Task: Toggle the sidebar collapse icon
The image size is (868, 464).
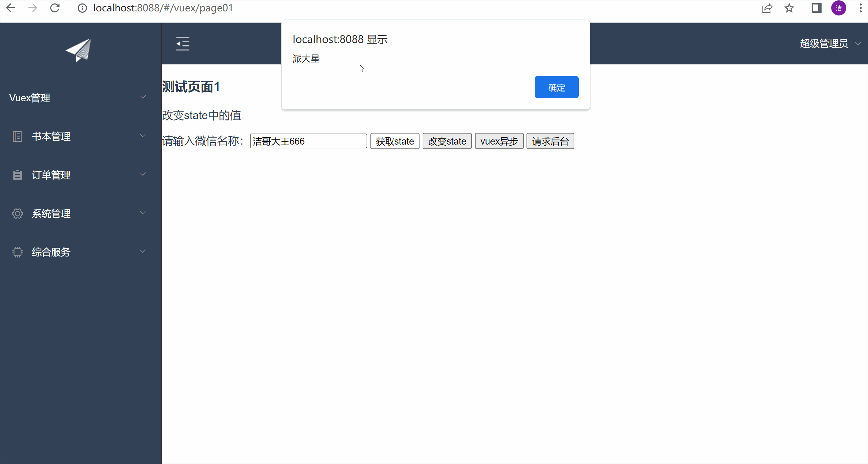Action: (x=183, y=44)
